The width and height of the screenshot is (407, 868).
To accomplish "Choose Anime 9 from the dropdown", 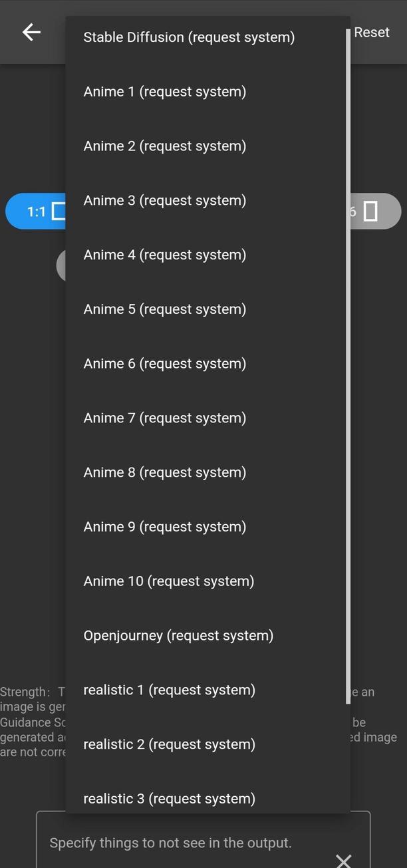I will [x=165, y=527].
